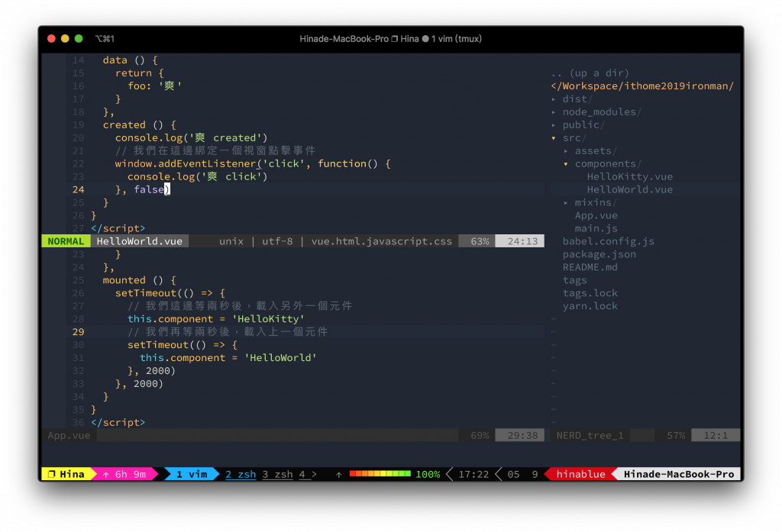The width and height of the screenshot is (782, 532).
Task: Expand the dist folder arrow
Action: pos(554,99)
